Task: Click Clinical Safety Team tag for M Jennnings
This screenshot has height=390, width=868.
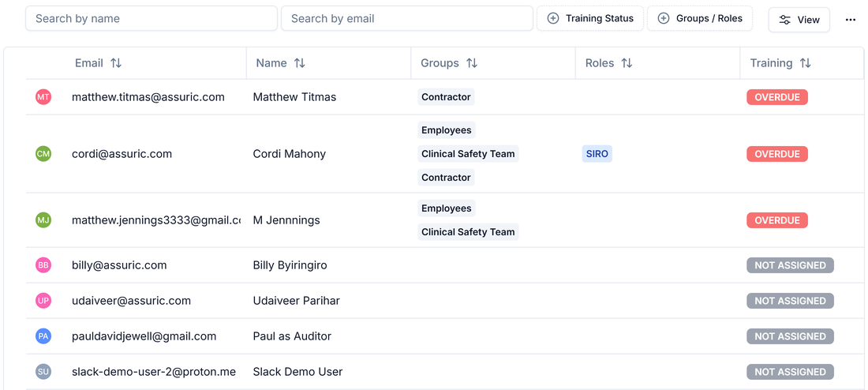Action: tap(468, 232)
